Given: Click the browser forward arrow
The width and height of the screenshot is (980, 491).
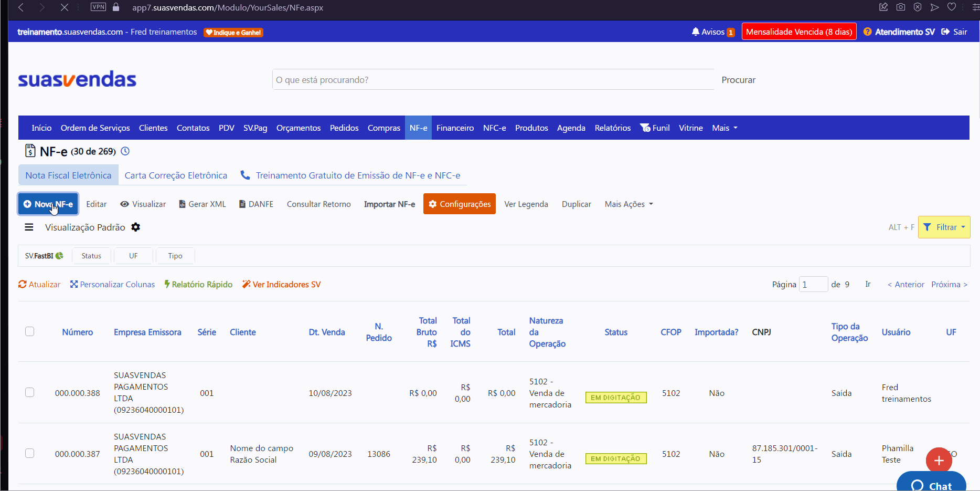Looking at the screenshot, I should coord(42,7).
